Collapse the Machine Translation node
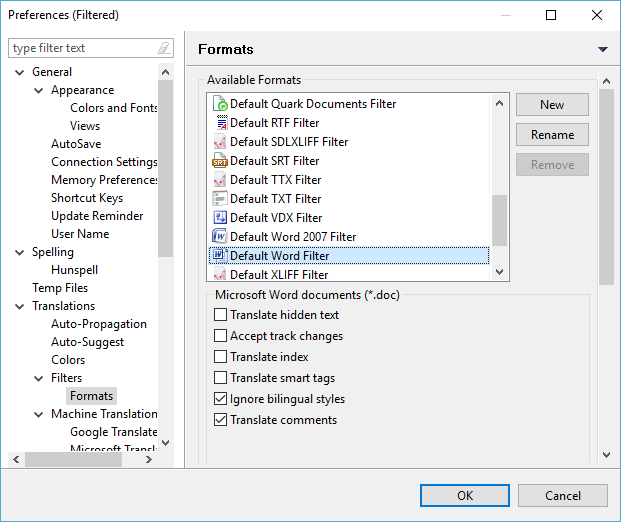Screen dimensions: 621x522 (38, 415)
